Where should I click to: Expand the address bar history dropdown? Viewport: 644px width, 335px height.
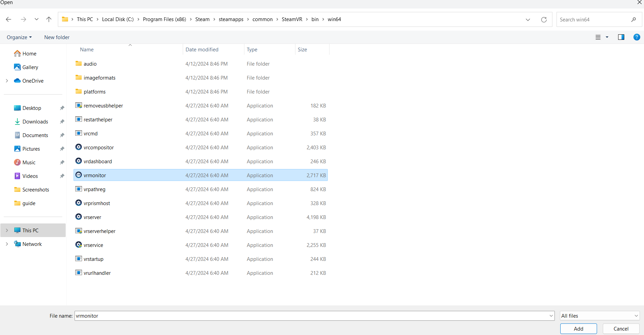[x=528, y=20]
